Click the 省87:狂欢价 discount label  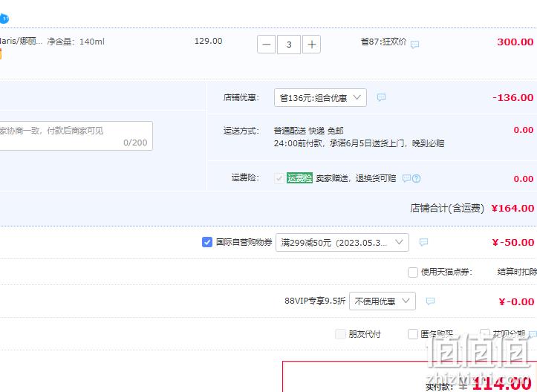point(383,42)
